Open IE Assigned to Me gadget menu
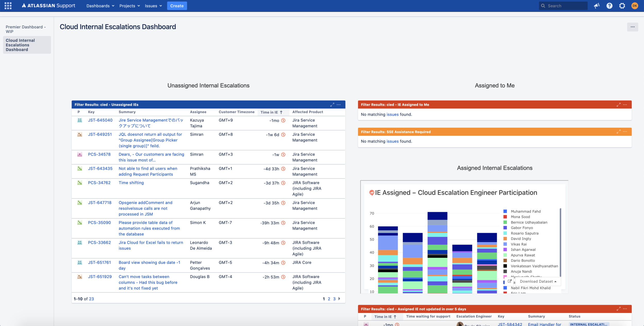 pyautogui.click(x=625, y=105)
